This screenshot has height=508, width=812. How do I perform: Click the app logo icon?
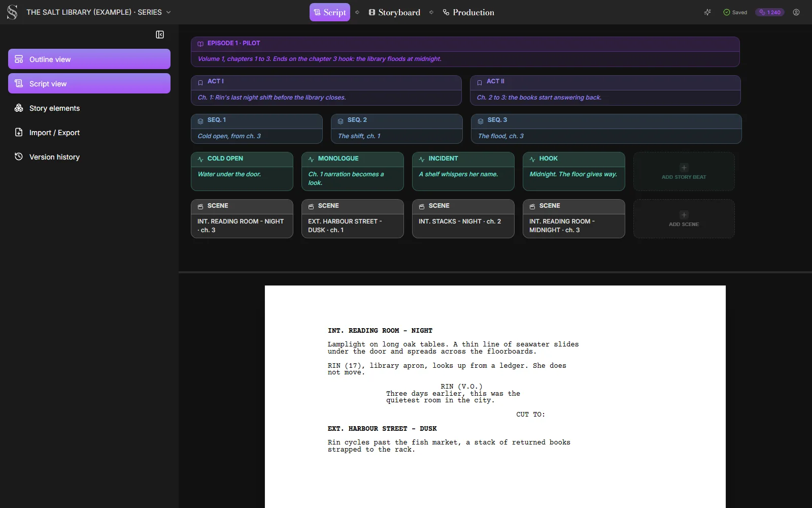coord(12,12)
